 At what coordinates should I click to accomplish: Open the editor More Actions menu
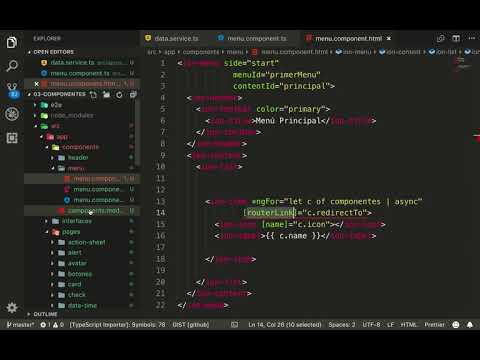tap(472, 38)
